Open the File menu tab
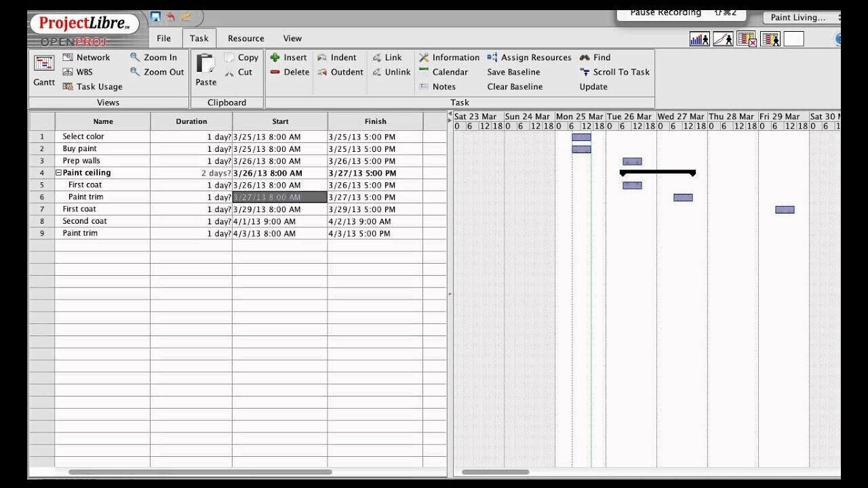The width and height of the screenshot is (868, 488). point(163,38)
